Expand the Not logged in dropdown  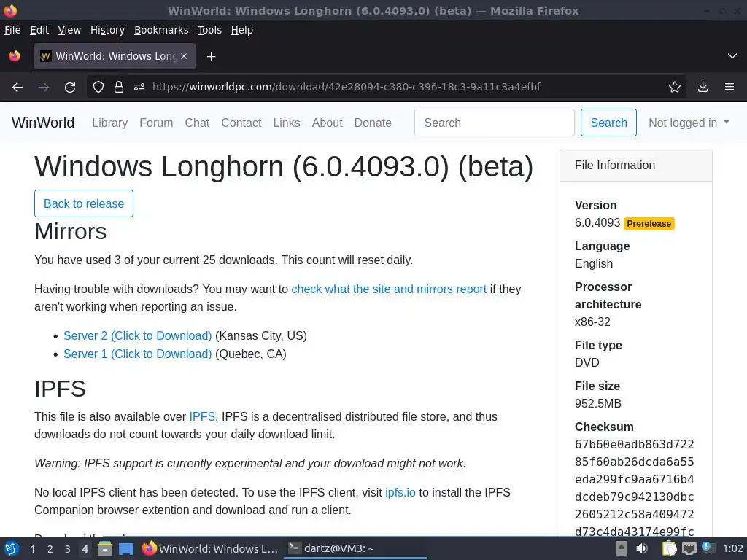(x=689, y=122)
